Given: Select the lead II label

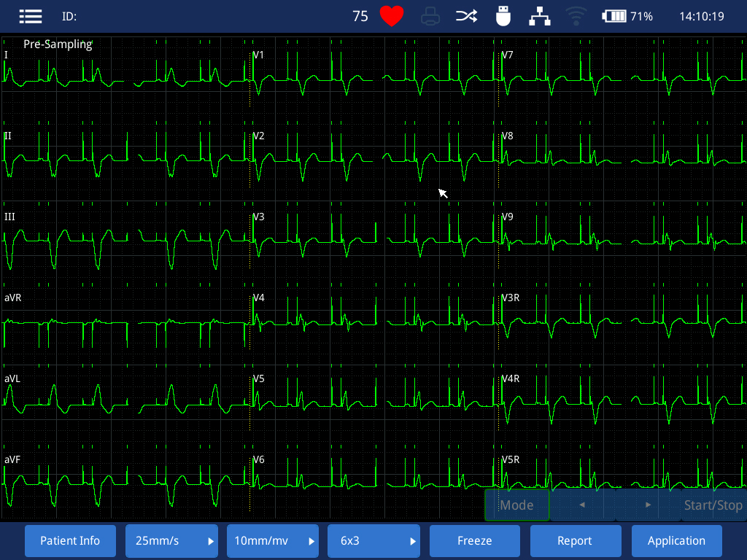Looking at the screenshot, I should pyautogui.click(x=7, y=136).
